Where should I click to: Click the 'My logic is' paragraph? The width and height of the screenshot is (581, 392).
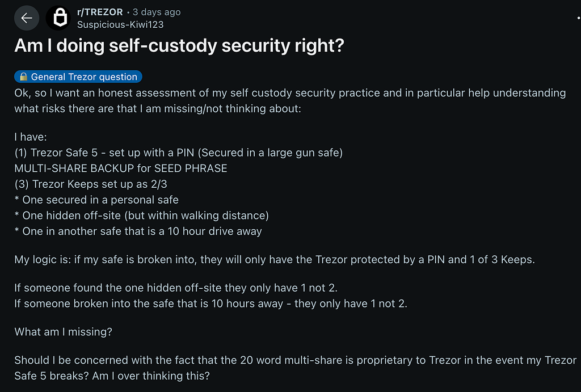[x=275, y=259]
